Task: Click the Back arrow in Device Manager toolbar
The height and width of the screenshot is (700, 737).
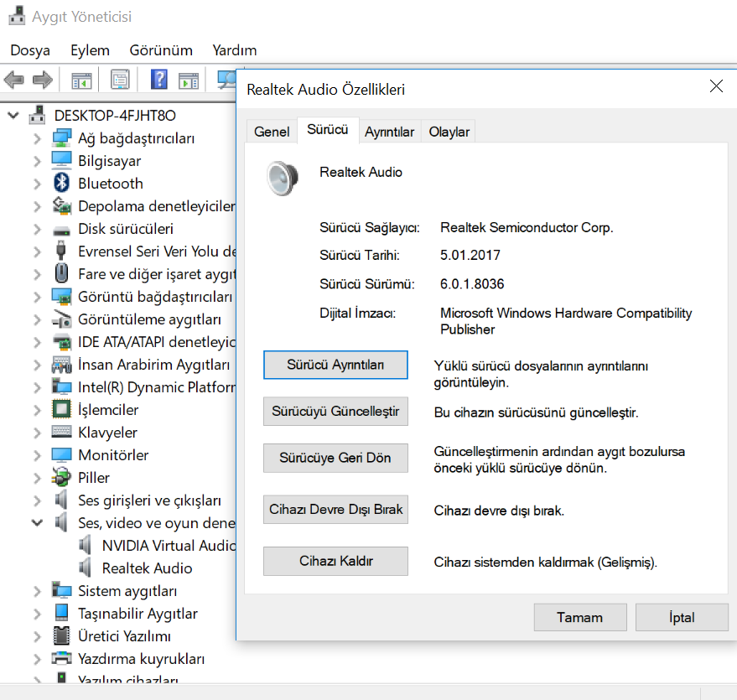Action: 13,80
